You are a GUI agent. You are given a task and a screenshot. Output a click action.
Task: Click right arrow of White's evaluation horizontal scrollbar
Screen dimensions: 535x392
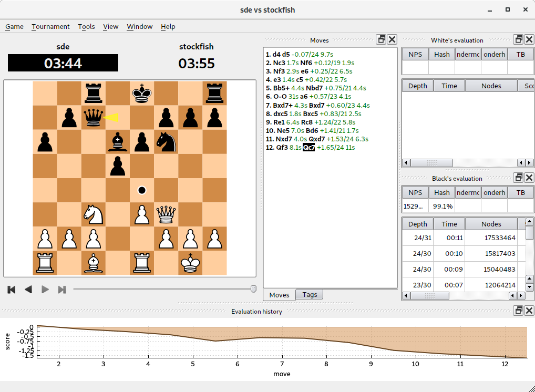click(529, 163)
